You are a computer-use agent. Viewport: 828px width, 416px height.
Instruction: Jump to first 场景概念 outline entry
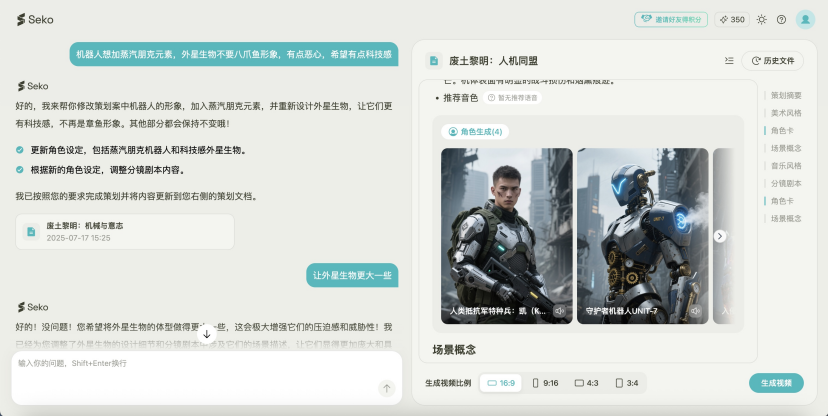point(786,148)
